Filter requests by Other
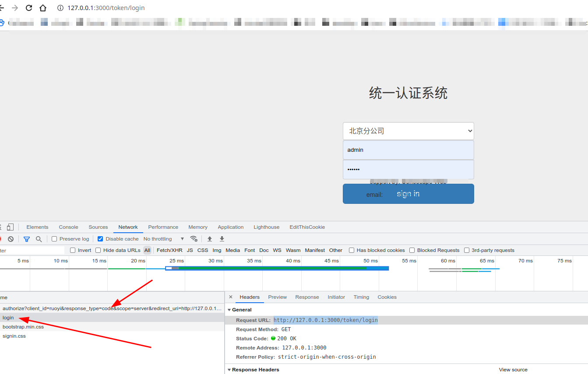Viewport: 588px width, 374px height. [x=336, y=250]
